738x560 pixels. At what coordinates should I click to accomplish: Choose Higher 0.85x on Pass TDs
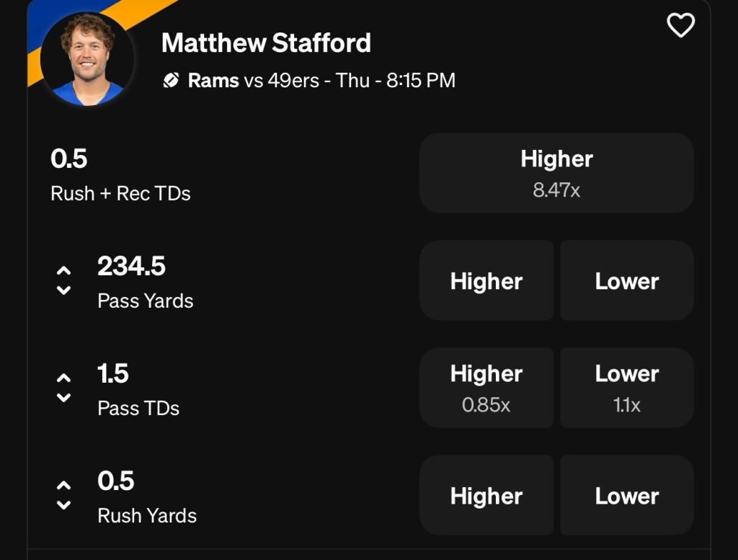click(486, 388)
